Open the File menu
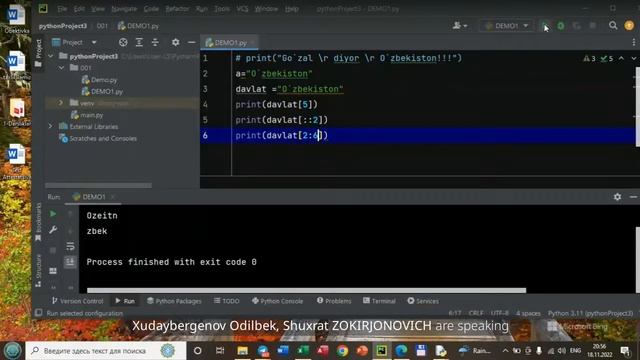Image resolution: width=640 pixels, height=360 pixels. click(x=62, y=9)
